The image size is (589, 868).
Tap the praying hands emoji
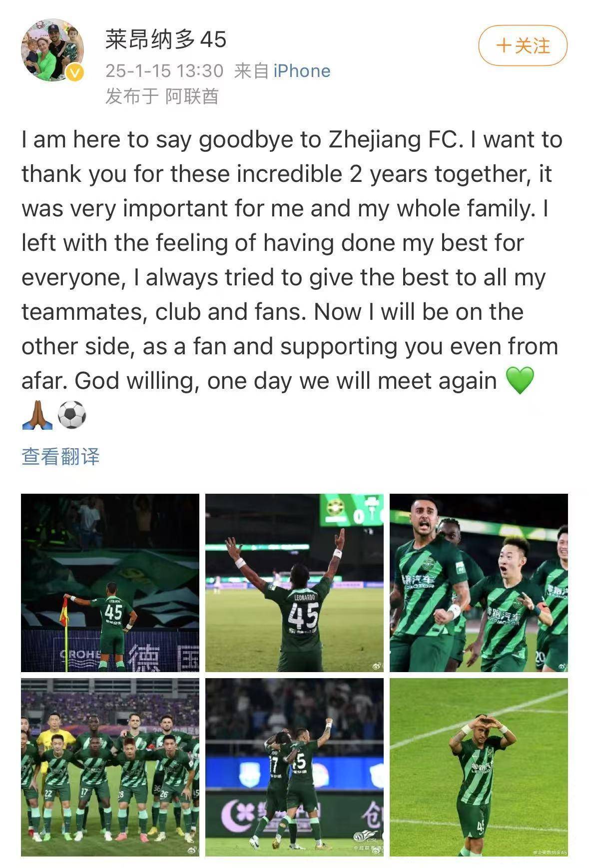[x=37, y=415]
